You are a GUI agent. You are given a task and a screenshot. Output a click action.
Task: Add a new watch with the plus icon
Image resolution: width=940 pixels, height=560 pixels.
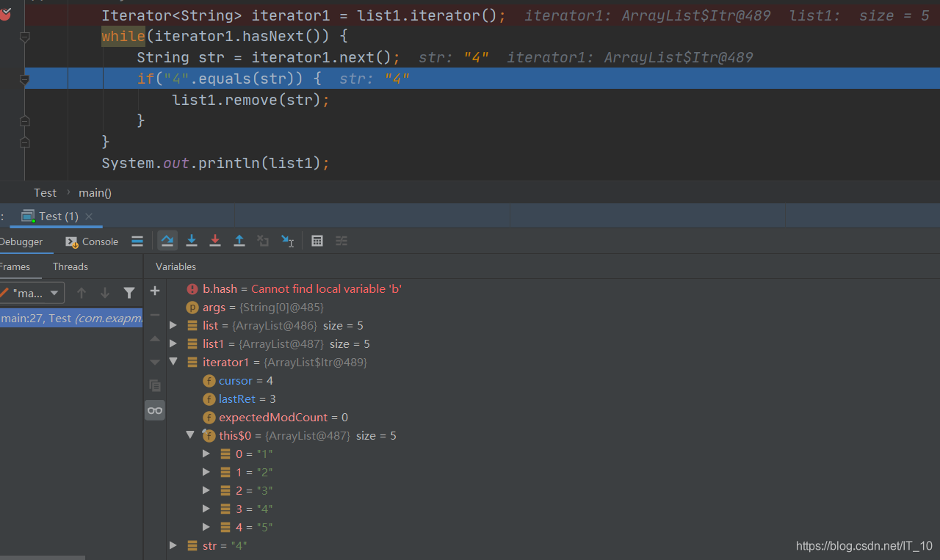pos(155,291)
